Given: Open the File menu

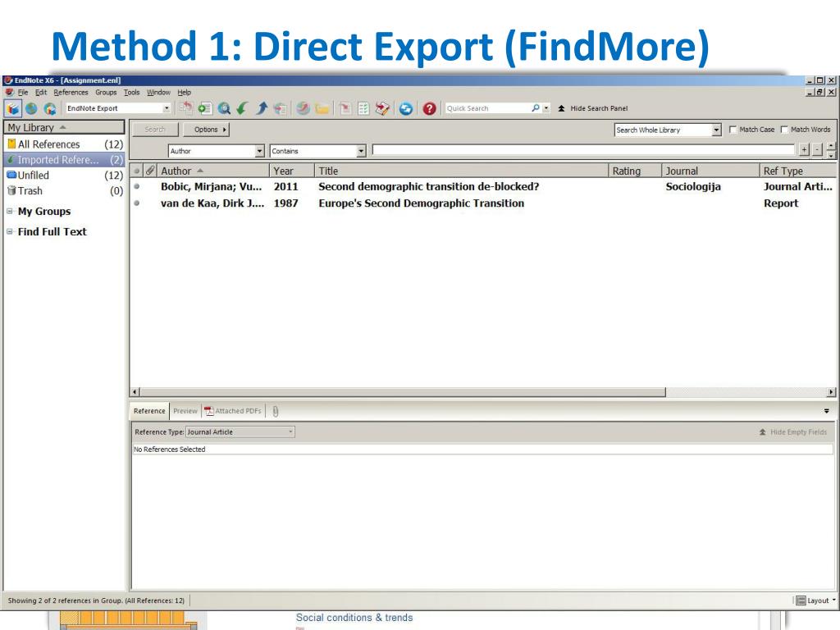Looking at the screenshot, I should (23, 92).
